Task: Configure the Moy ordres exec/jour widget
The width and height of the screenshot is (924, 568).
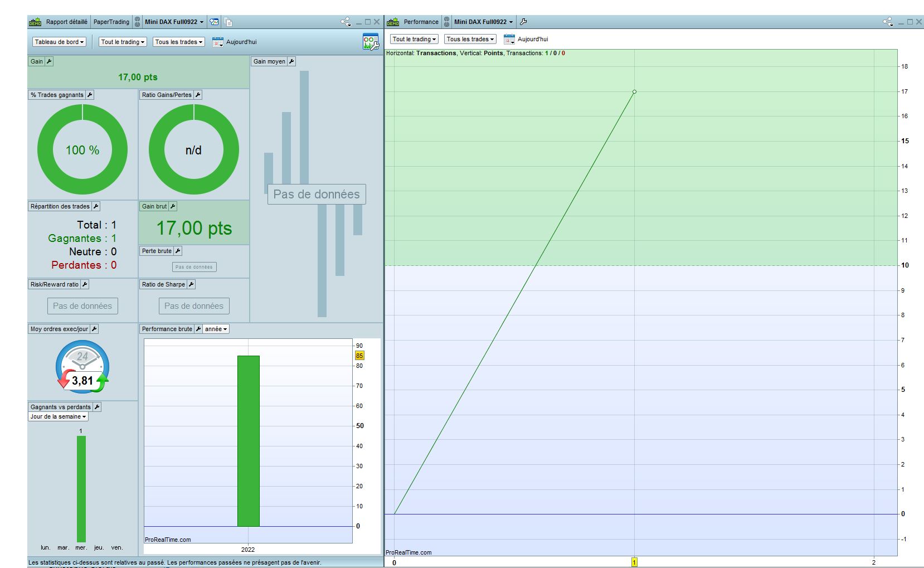Action: click(x=94, y=329)
